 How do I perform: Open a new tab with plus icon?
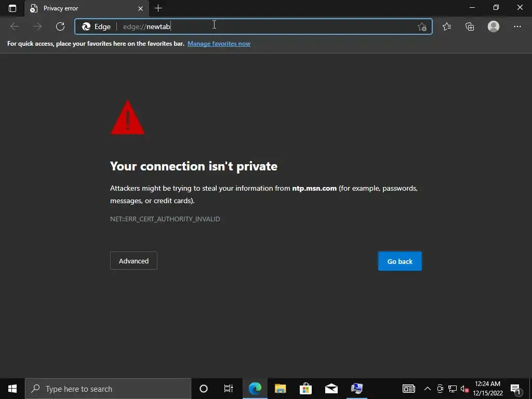pos(158,8)
